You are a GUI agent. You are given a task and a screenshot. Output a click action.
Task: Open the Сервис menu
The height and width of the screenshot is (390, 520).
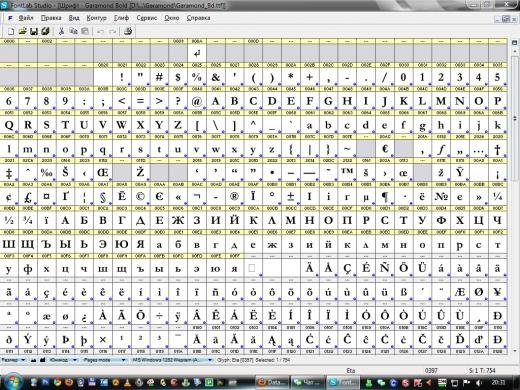click(x=147, y=18)
